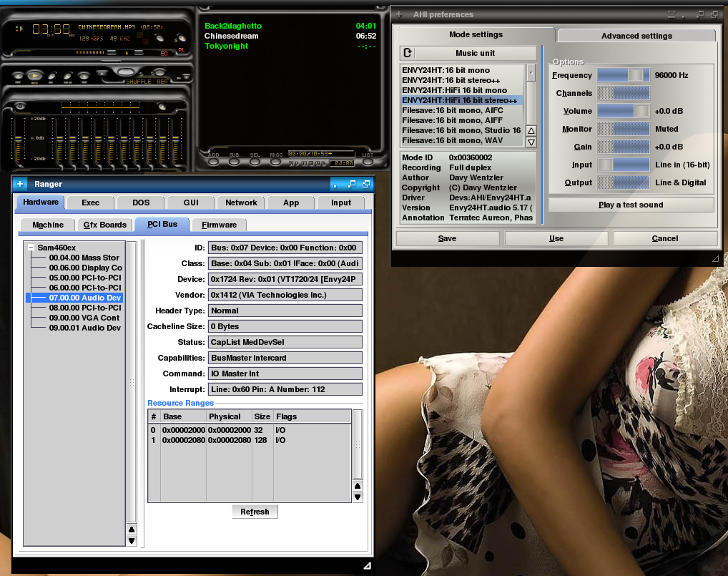
Task: Click the down arrow of the PCI device tree
Action: point(132,541)
